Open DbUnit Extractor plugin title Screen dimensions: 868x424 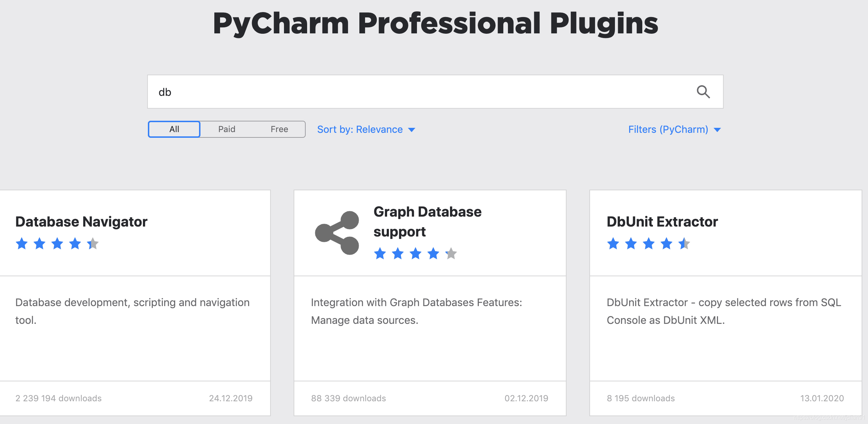[662, 222]
